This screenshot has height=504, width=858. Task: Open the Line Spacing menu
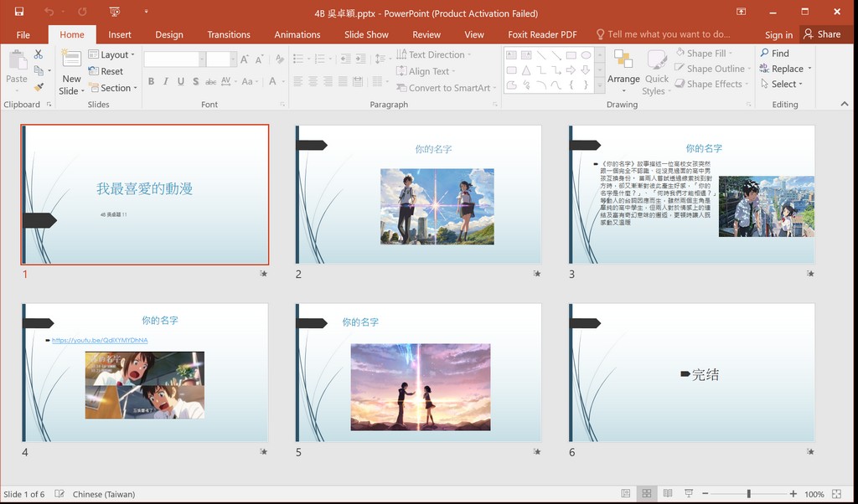[x=381, y=59]
